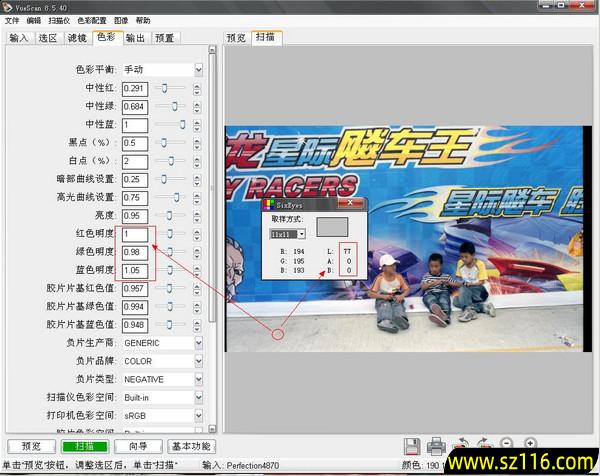Viewport: 600px width, 476px height.
Task: Rotate the image right
Action: tap(483, 444)
